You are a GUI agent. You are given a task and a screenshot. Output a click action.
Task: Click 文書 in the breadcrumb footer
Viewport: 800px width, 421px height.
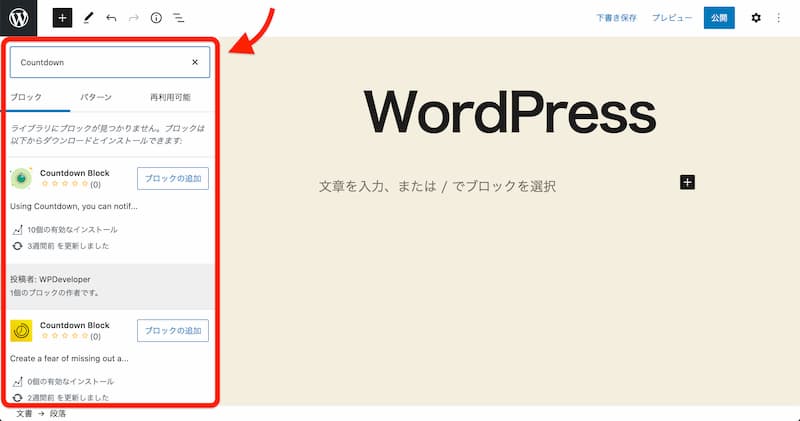[24, 413]
